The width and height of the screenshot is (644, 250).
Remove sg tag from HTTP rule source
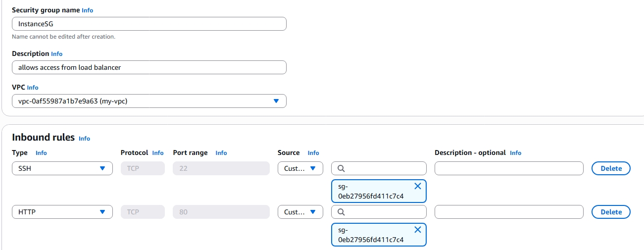pos(417,230)
